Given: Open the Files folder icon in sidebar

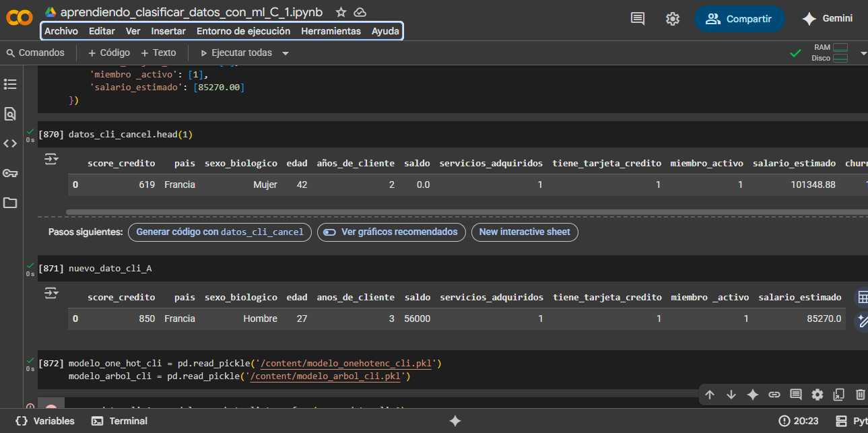Looking at the screenshot, I should pyautogui.click(x=10, y=203).
